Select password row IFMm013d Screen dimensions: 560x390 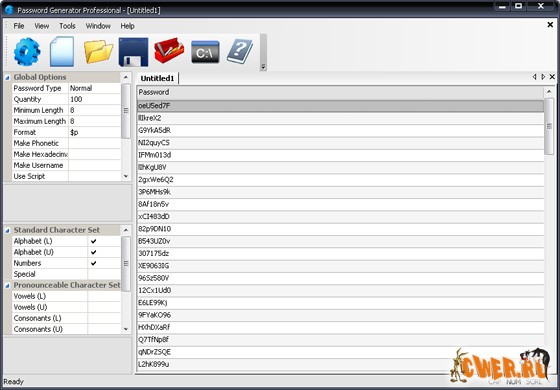[340, 155]
